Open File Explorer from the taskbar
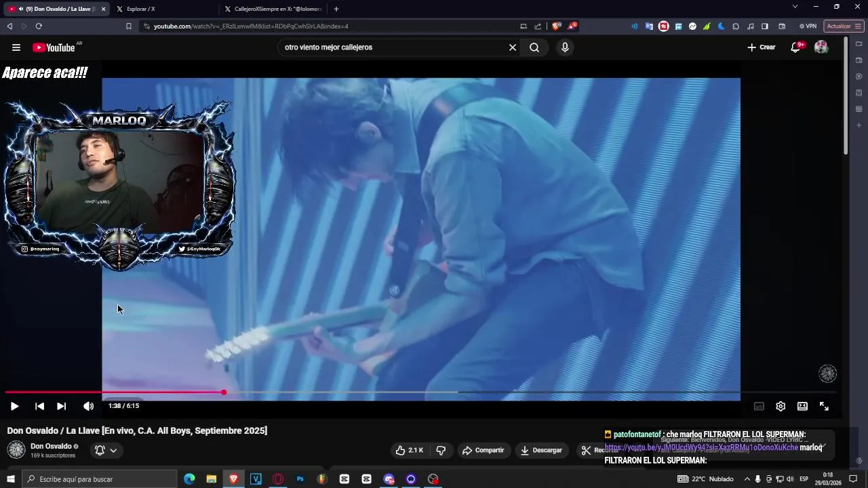Viewport: 868px width, 488px height. (212, 479)
